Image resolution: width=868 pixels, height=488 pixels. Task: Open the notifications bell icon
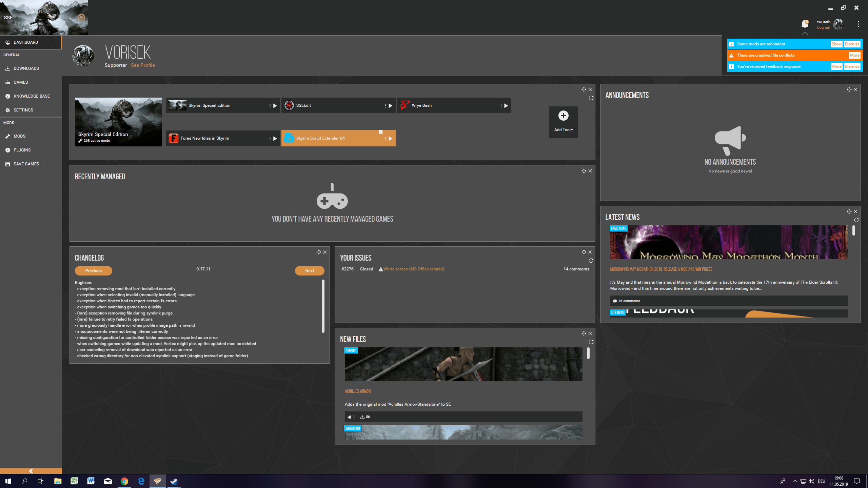(804, 24)
